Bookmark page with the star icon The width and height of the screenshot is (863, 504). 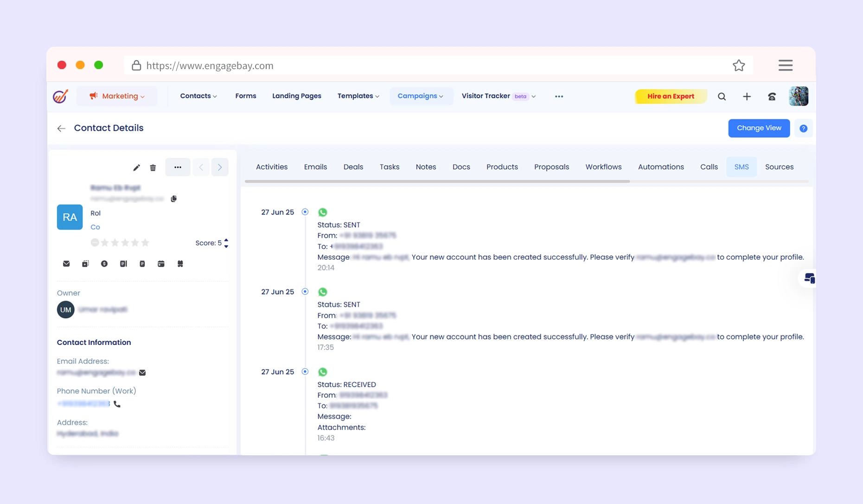[x=739, y=65]
